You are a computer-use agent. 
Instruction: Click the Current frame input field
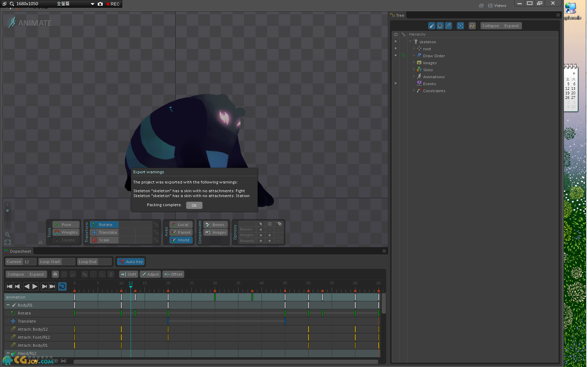click(29, 262)
